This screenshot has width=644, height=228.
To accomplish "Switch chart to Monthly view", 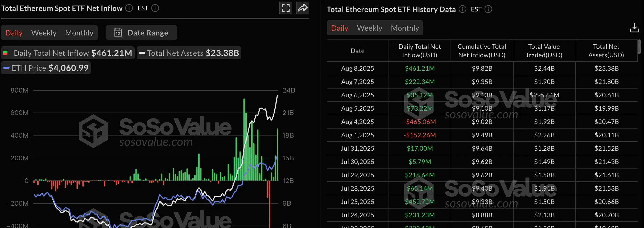I will pyautogui.click(x=79, y=33).
